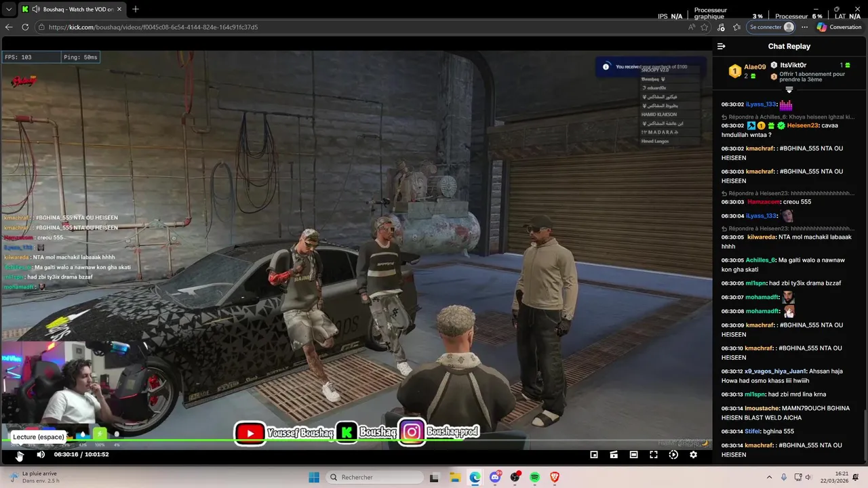Click the pink equalizer emote from iLyass_133
This screenshot has width=868, height=488.
(x=786, y=104)
